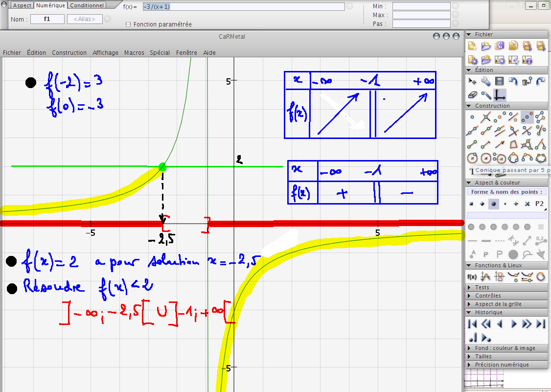551x392 pixels.
Task: Step forward one construction step in Historique
Action: (x=513, y=324)
